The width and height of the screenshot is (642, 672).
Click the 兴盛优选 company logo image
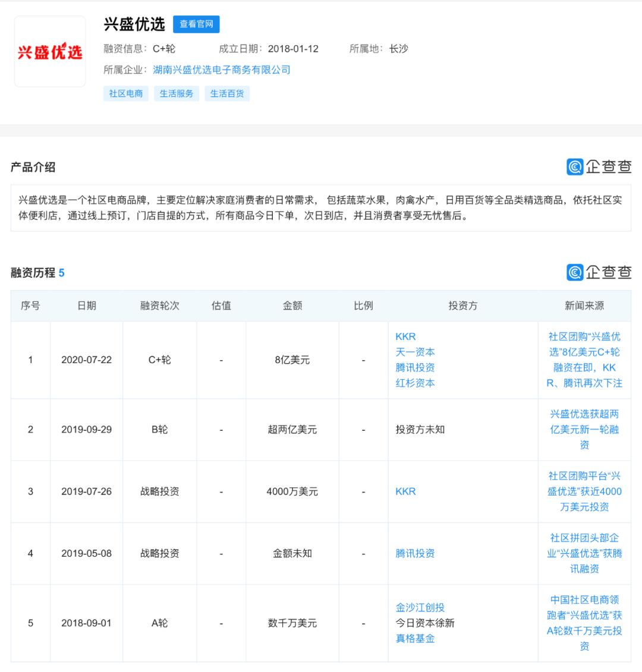(50, 50)
